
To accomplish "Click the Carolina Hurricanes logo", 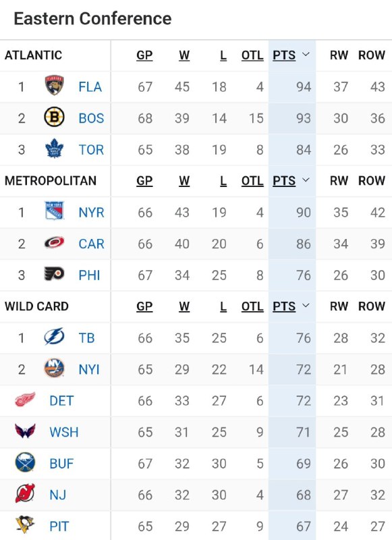I will pyautogui.click(x=55, y=243).
